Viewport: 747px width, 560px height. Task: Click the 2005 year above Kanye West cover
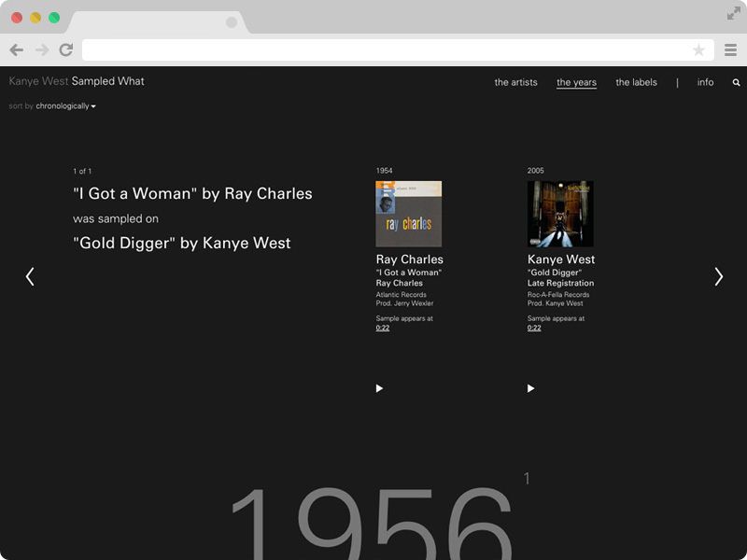pyautogui.click(x=535, y=171)
